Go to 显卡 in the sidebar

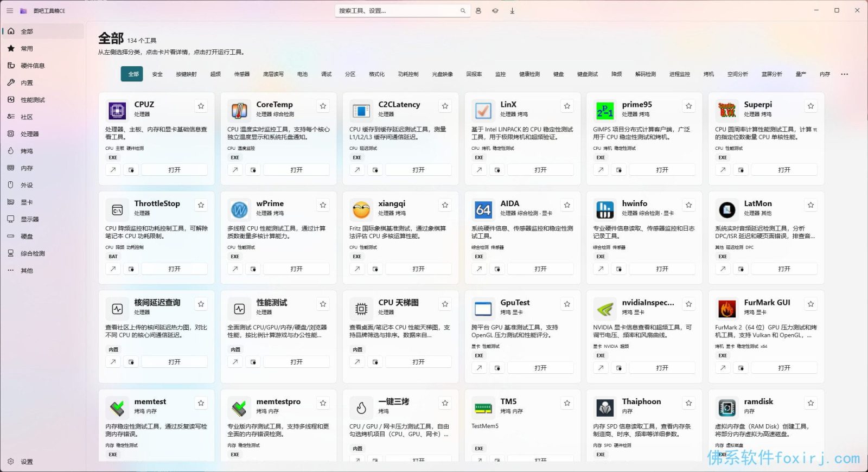(x=43, y=202)
